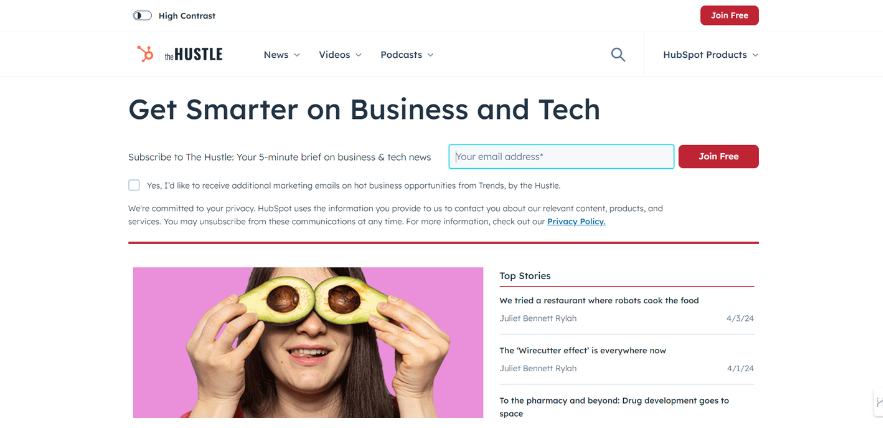Focus the Your email address field
Screen dimensions: 883x428
[x=561, y=157]
